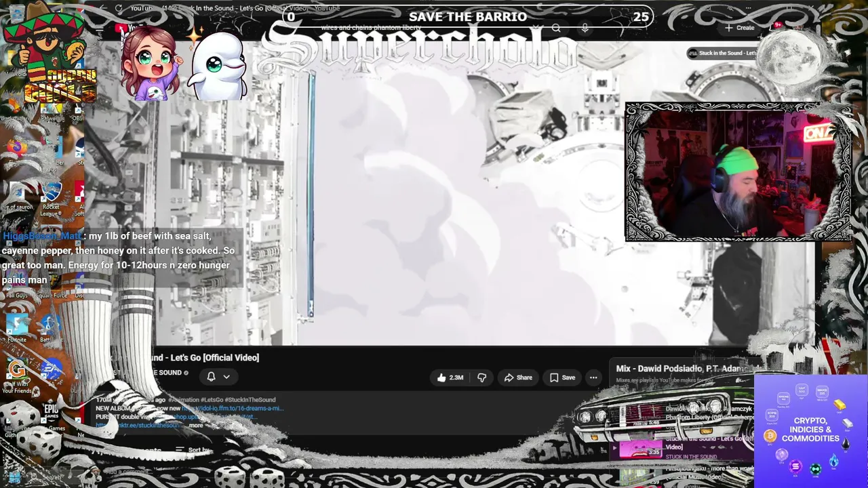Screen dimensions: 868x488
Task: Open the comments Sort by menu
Action: coord(194,450)
